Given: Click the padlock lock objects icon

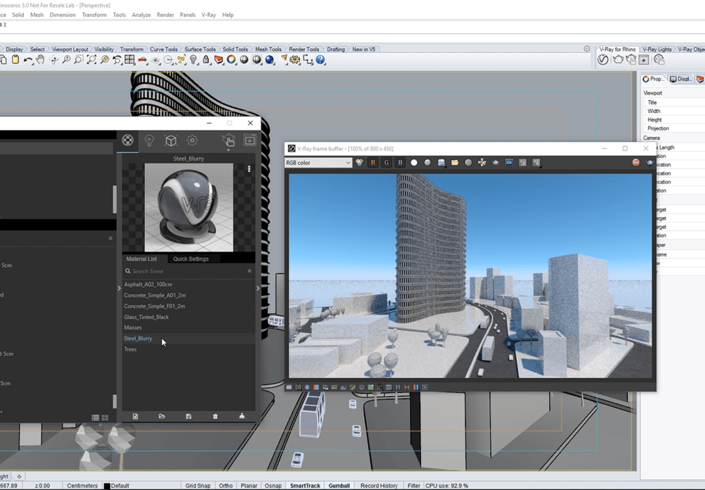Looking at the screenshot, I should (x=206, y=60).
